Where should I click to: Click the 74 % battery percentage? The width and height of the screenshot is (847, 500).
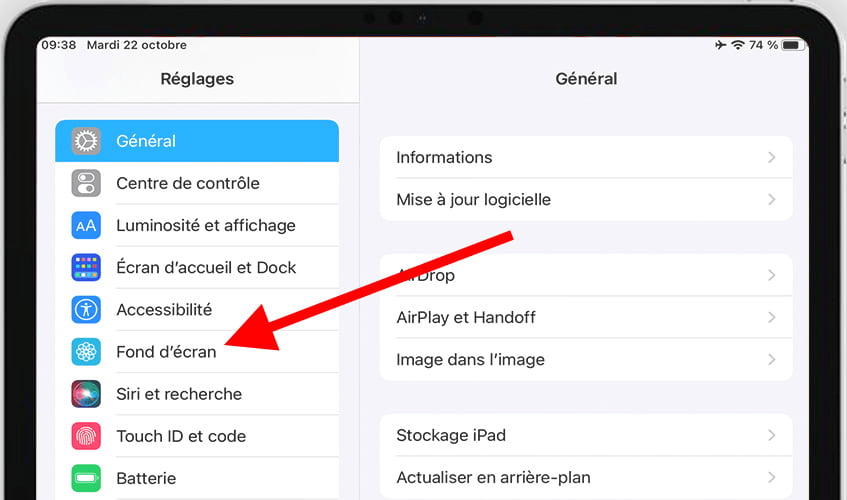tap(763, 45)
